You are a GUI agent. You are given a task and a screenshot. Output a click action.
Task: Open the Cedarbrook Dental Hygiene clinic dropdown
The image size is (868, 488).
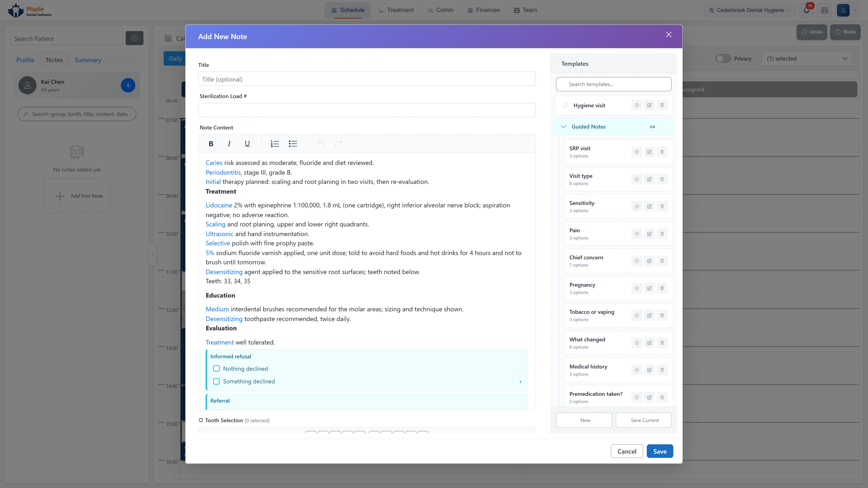(x=750, y=10)
